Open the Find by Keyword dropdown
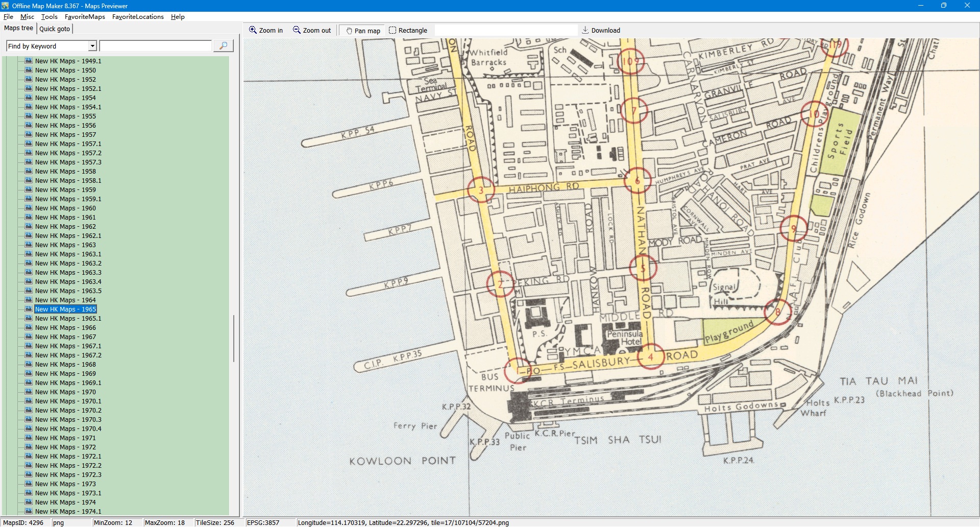Screen dimensions: 980x527 coord(92,46)
